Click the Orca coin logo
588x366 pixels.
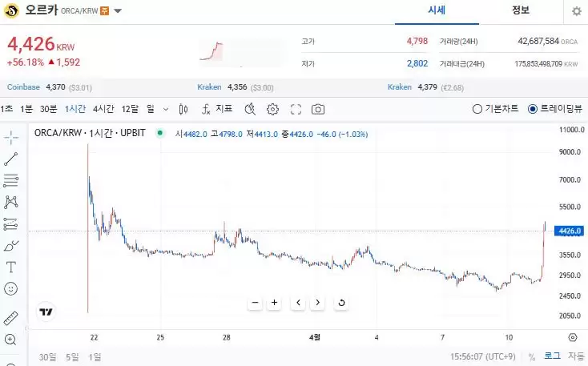[11, 10]
